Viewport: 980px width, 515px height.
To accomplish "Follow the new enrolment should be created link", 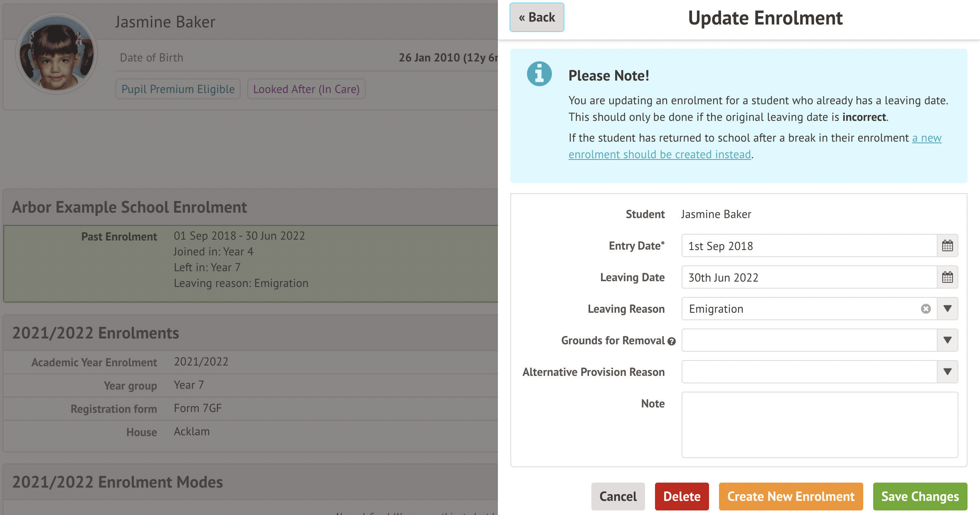I will [x=660, y=154].
